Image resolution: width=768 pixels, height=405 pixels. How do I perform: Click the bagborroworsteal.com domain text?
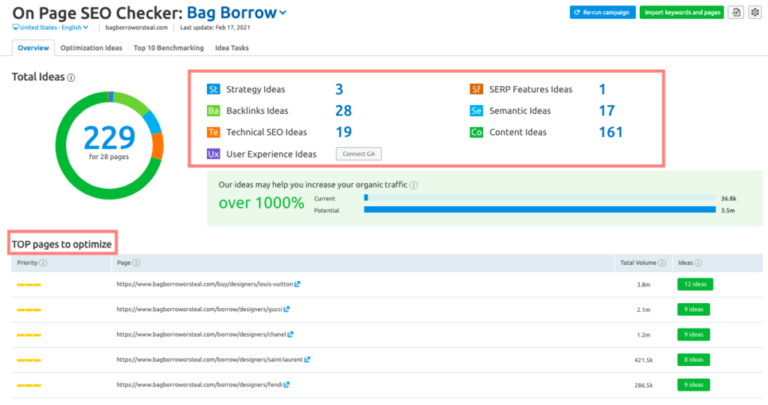pyautogui.click(x=136, y=27)
